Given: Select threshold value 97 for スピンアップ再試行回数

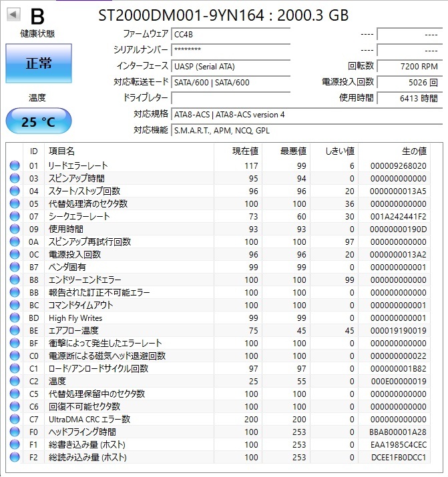Looking at the screenshot, I should [x=349, y=242].
